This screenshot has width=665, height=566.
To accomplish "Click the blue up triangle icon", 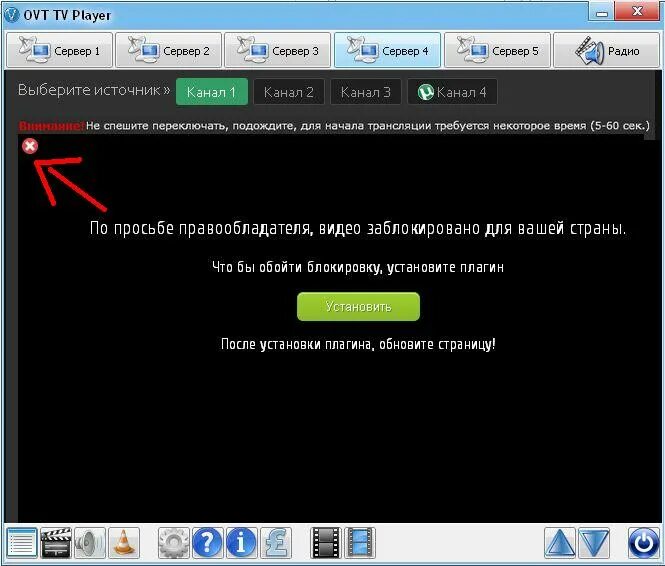I will coord(560,542).
